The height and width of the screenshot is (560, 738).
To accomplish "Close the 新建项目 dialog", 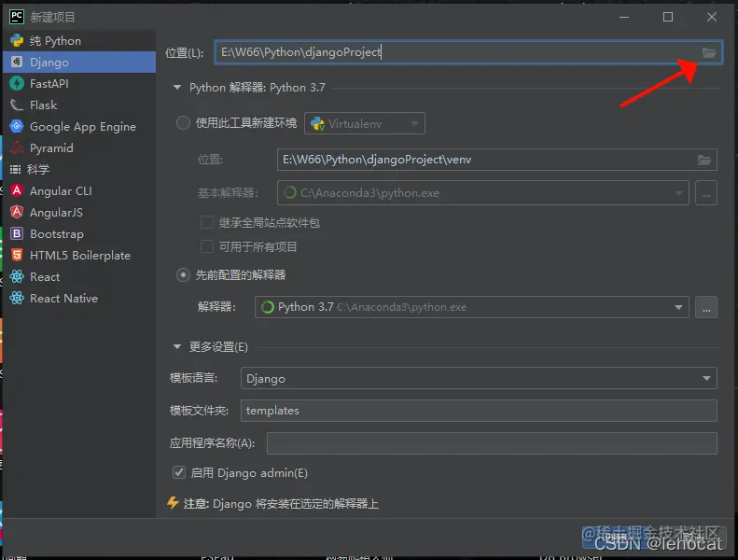I will point(711,17).
